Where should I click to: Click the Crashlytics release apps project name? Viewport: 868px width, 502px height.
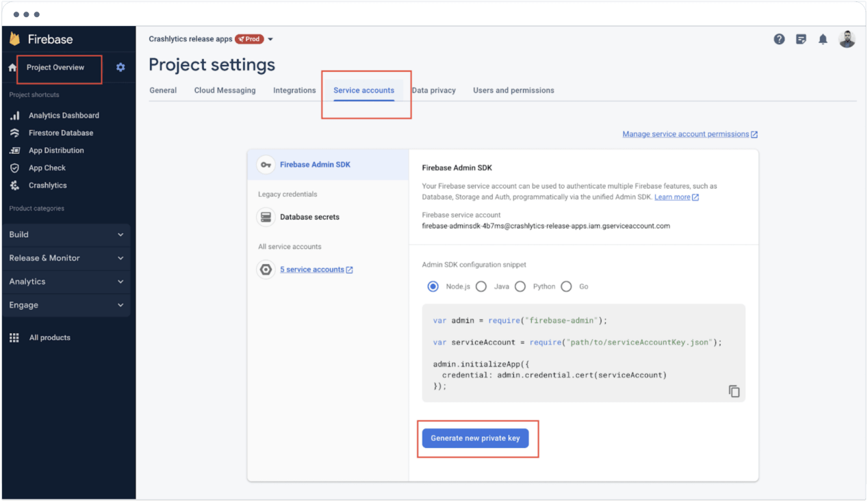(190, 39)
